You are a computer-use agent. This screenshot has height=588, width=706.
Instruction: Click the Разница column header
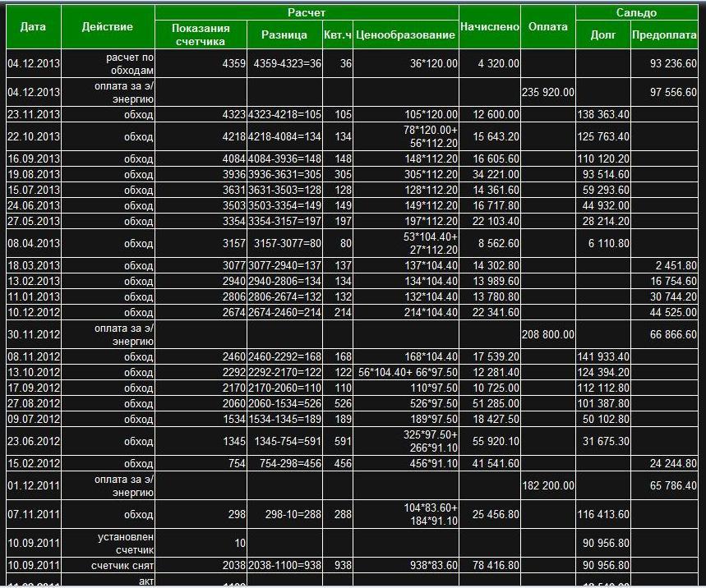click(x=284, y=34)
